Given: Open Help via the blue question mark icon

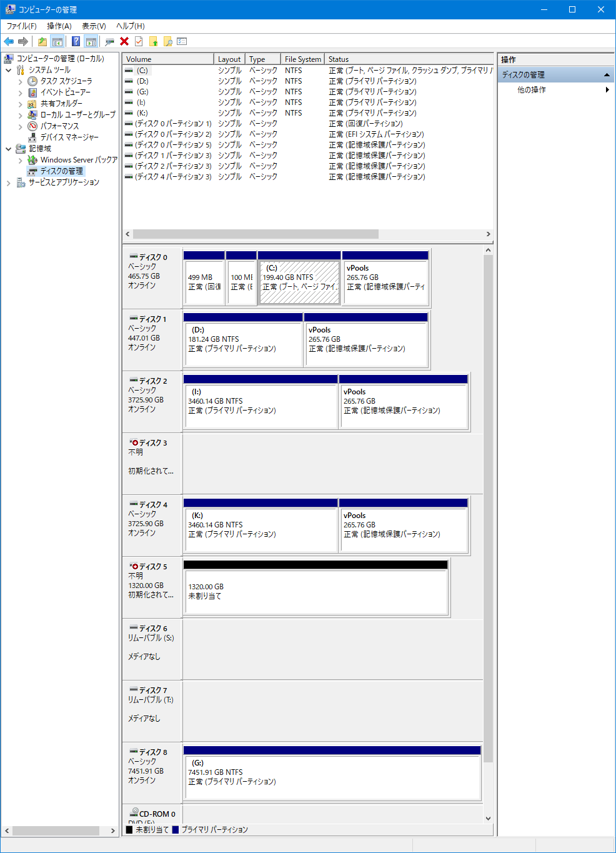Looking at the screenshot, I should 76,41.
